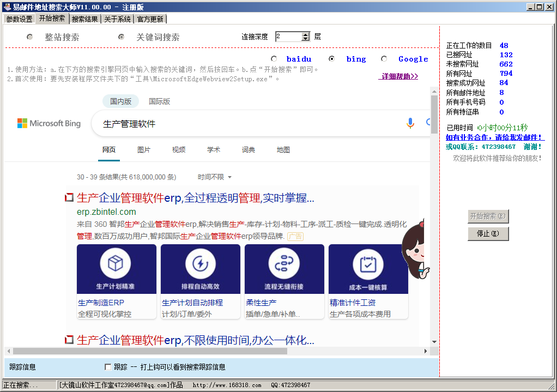Decrease 连接深度 with the down arrow
Viewport: 557px width, 392px height.
click(306, 39)
